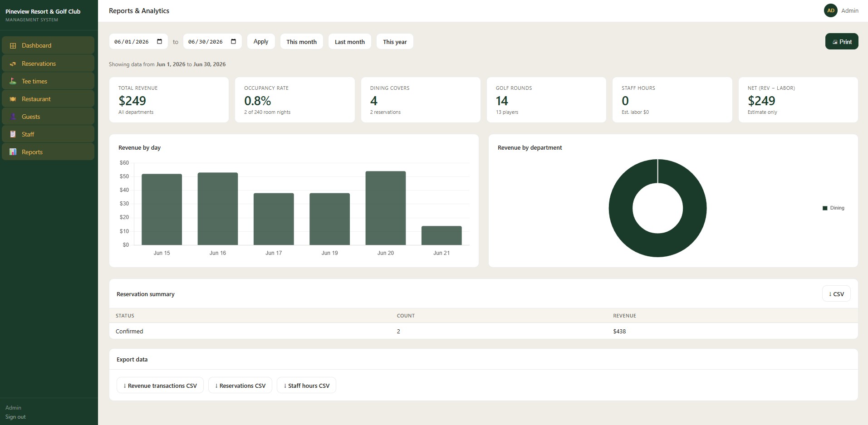Click the AD admin avatar
Viewport: 868px width, 425px height.
[x=830, y=10]
